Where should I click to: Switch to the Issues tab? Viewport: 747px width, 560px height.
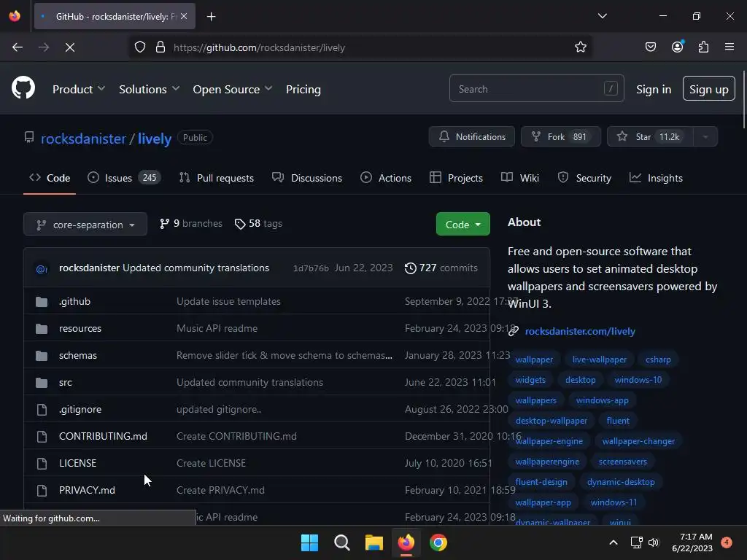pyautogui.click(x=124, y=178)
